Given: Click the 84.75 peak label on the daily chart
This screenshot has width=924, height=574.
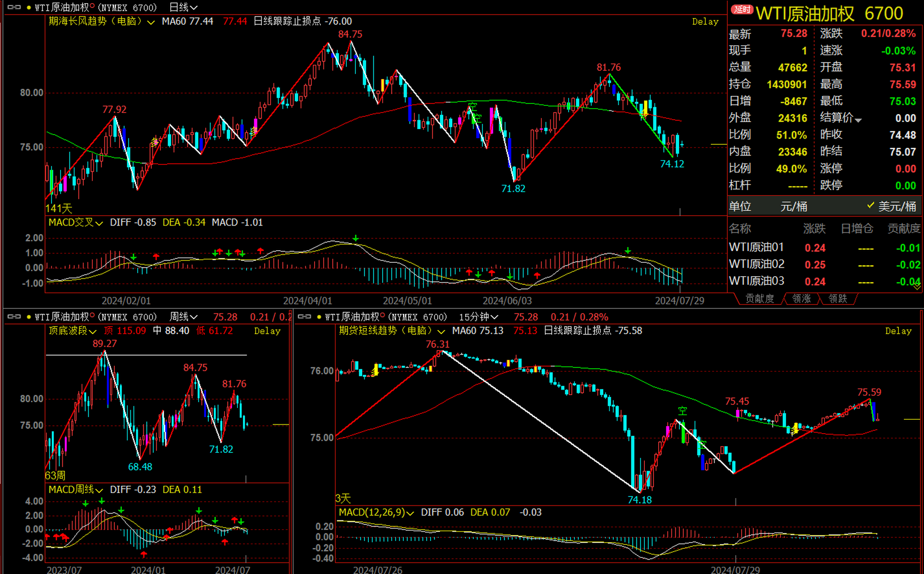Looking at the screenshot, I should point(350,35).
